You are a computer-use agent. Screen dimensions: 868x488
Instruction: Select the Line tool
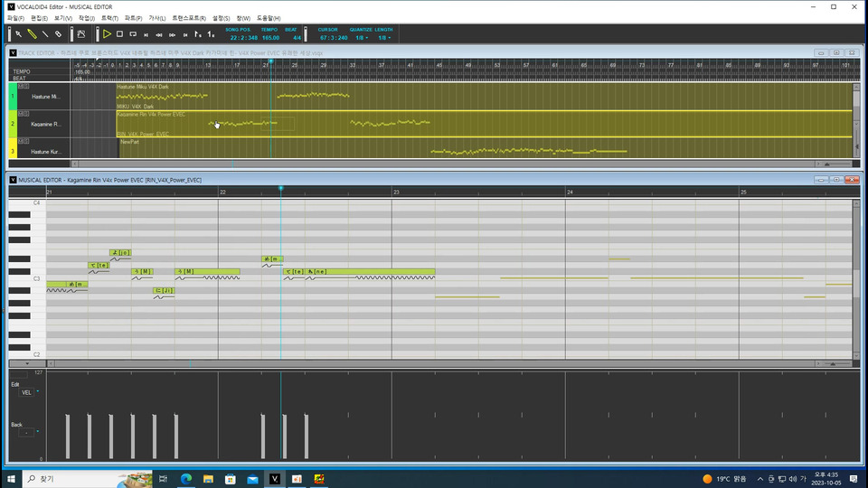(45, 34)
